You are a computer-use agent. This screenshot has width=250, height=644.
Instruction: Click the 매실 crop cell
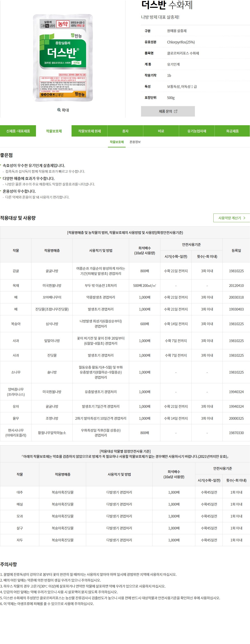point(20,504)
